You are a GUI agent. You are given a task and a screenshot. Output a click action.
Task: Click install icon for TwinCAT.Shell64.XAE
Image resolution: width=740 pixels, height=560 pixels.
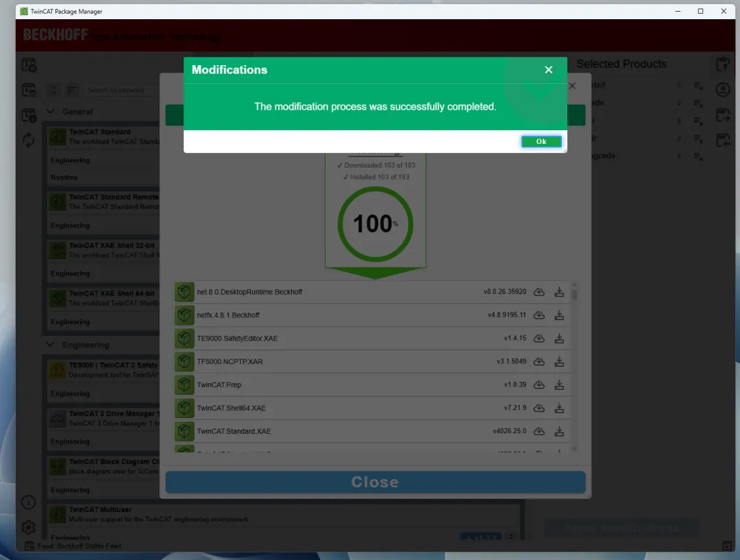click(559, 407)
